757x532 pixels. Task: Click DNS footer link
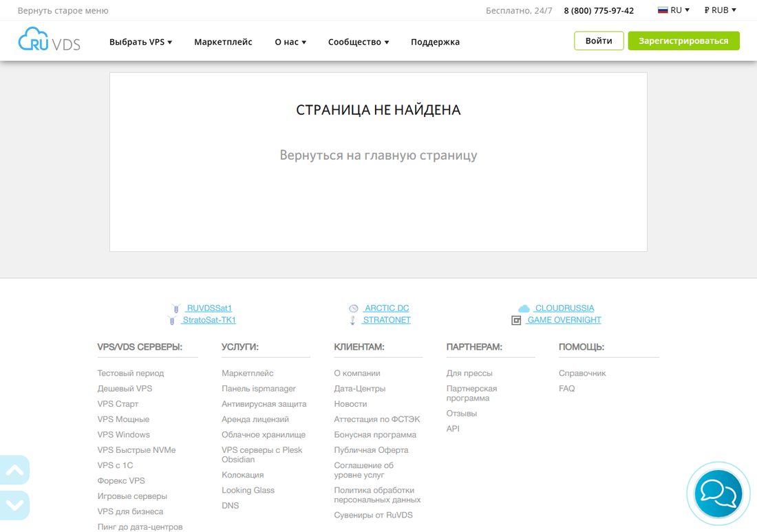(230, 505)
